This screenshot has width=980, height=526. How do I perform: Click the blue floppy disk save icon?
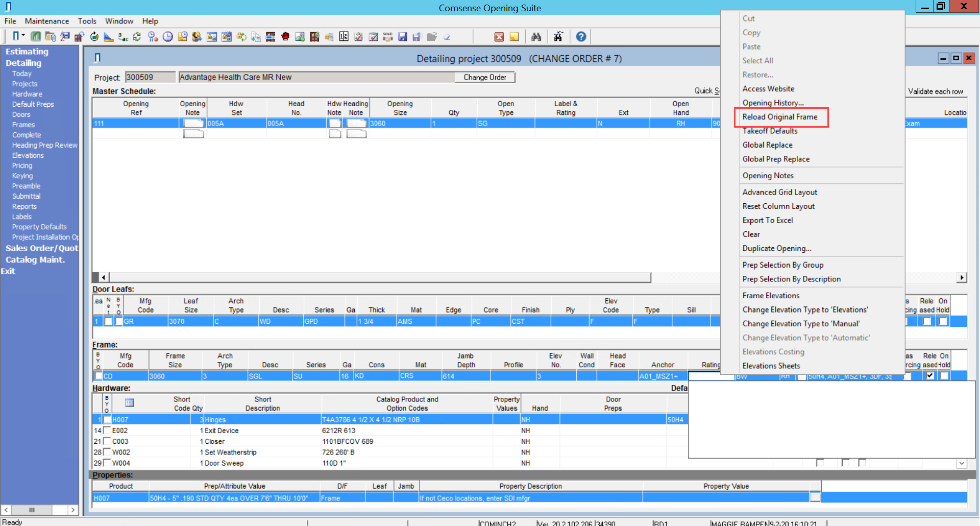[403, 36]
